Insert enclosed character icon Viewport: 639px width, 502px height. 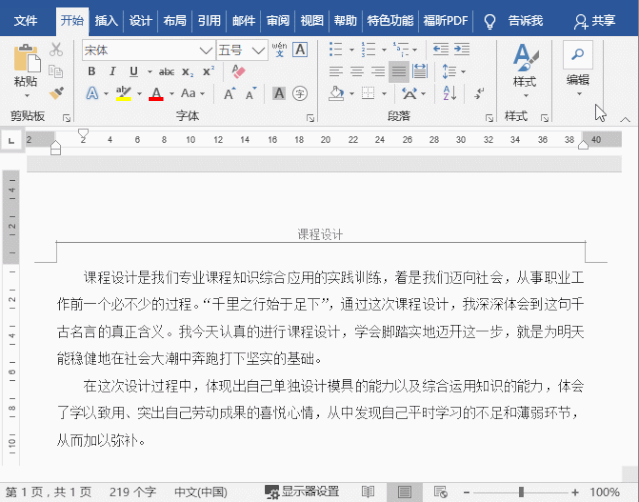(x=300, y=93)
